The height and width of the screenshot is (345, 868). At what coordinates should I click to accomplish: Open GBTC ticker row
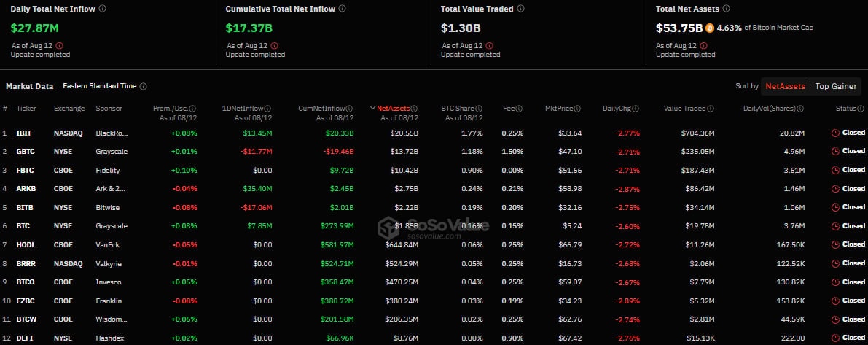[x=434, y=151]
